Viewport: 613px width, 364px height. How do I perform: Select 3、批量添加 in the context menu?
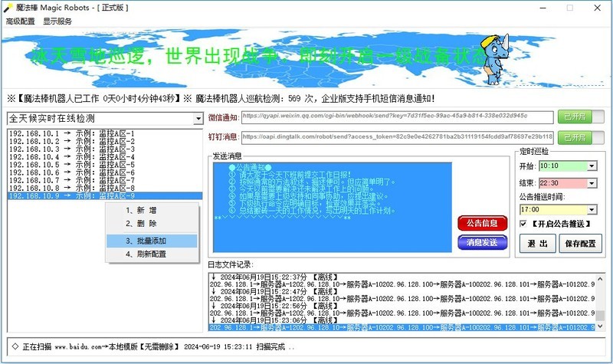pyautogui.click(x=152, y=241)
